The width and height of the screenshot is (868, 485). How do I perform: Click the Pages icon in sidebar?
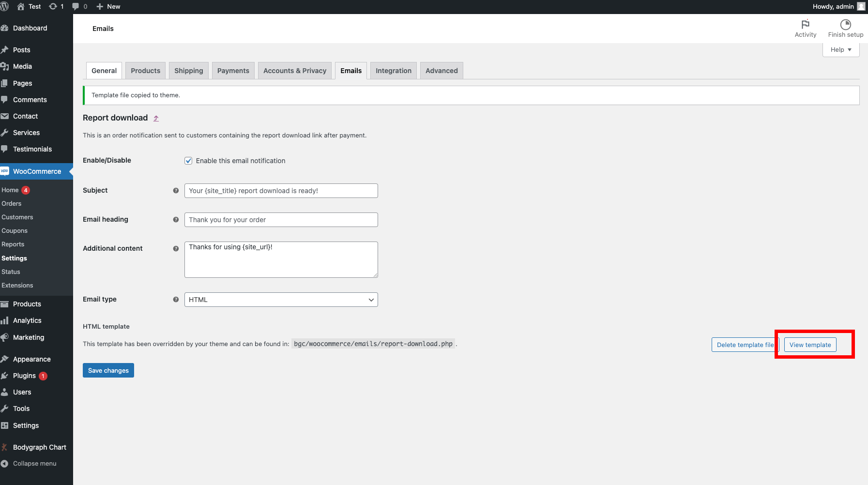click(4, 83)
